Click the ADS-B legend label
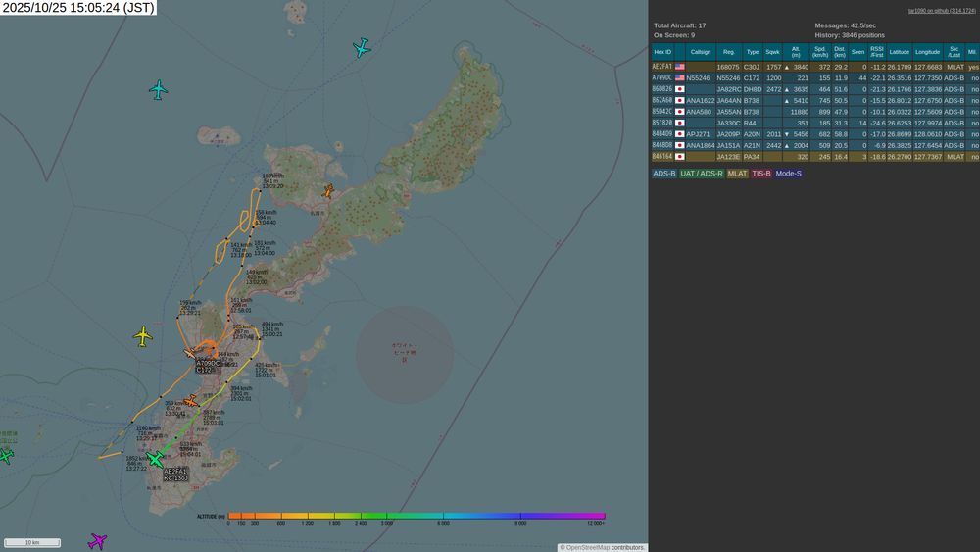Image resolution: width=980 pixels, height=552 pixels. [663, 174]
